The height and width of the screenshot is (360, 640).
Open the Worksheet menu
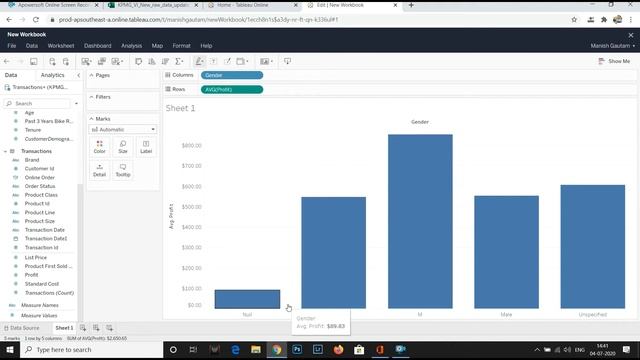tap(61, 46)
